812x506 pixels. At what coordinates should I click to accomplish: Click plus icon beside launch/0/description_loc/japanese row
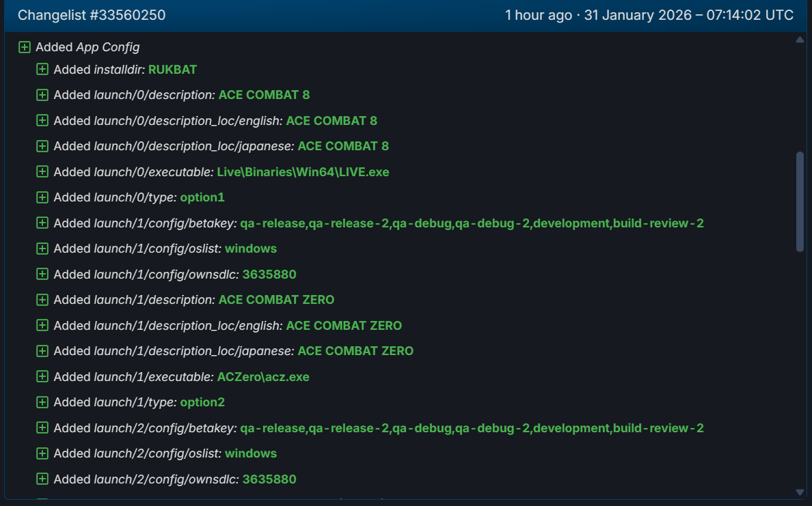(x=42, y=146)
